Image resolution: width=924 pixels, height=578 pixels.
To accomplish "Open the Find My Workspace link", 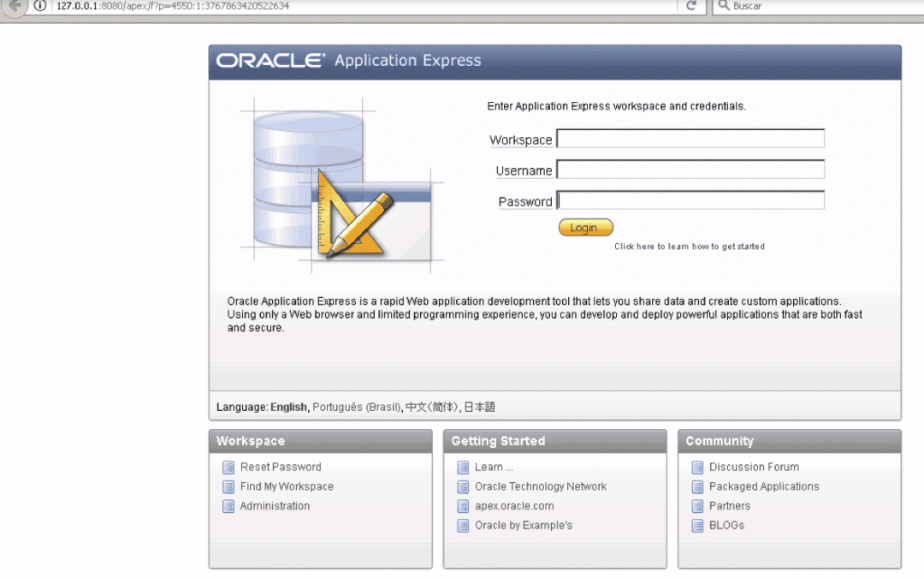I will point(287,486).
